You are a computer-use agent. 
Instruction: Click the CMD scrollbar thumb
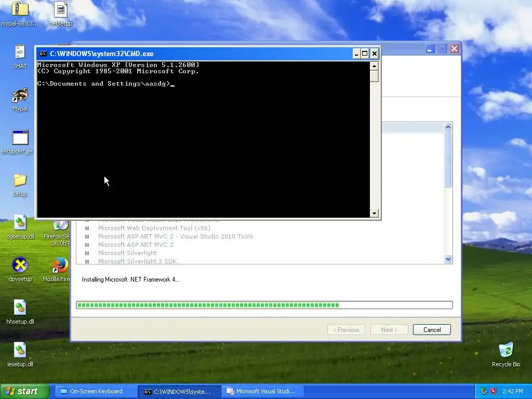pyautogui.click(x=374, y=76)
